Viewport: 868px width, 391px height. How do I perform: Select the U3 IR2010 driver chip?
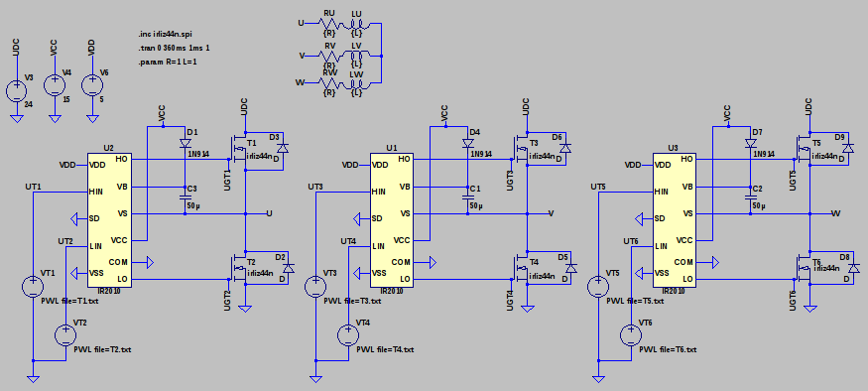(675, 220)
